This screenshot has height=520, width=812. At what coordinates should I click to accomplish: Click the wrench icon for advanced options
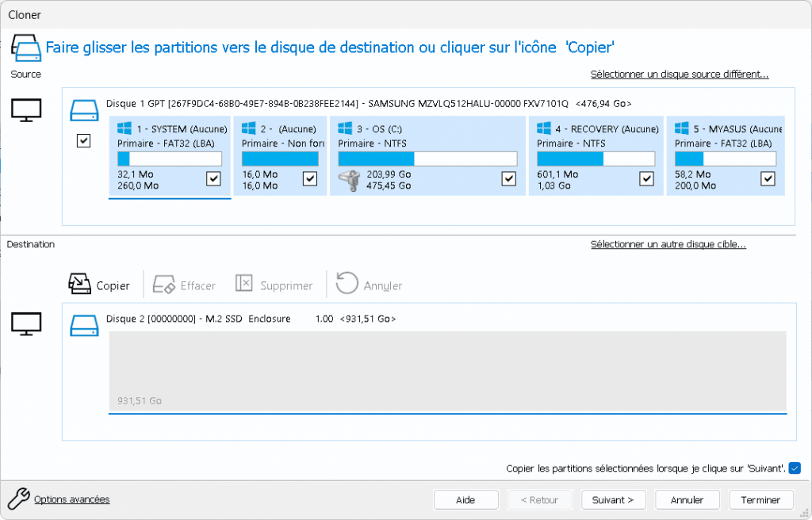tap(17, 499)
